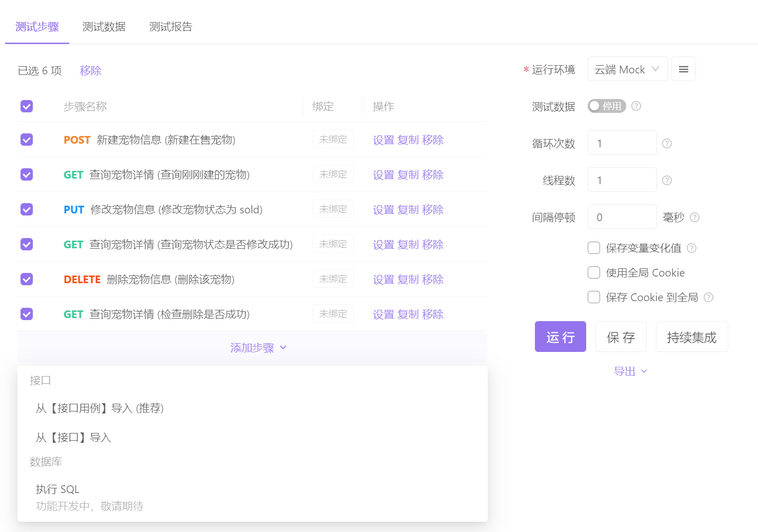This screenshot has width=758, height=532.
Task: Click 移除 for GET 查询刚刚建的宠物 step
Action: 433,175
